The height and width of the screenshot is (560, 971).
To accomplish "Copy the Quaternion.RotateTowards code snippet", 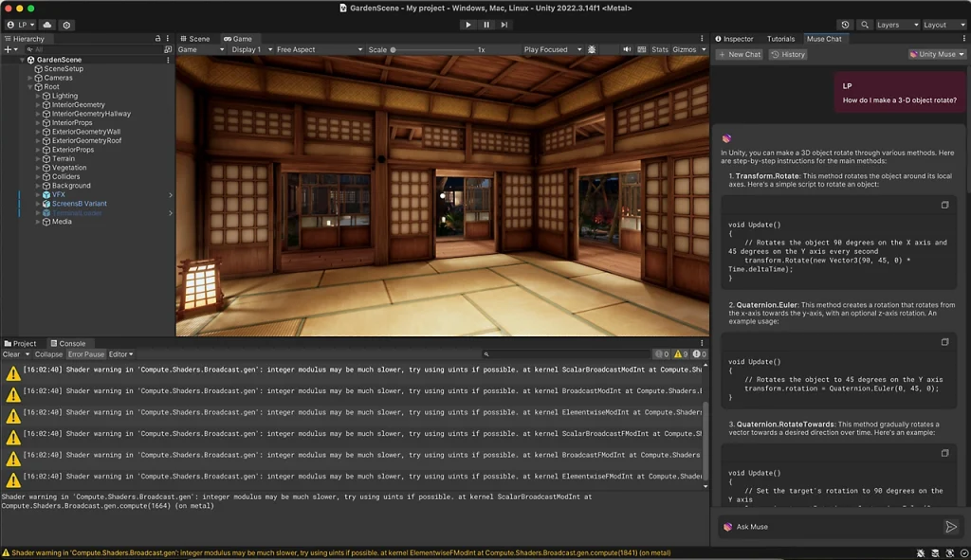I will point(945,453).
